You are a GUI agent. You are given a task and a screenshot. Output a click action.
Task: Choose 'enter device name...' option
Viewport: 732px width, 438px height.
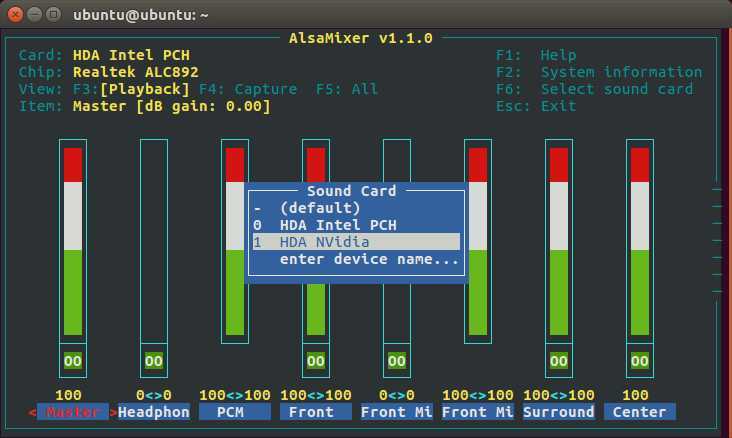tap(356, 259)
